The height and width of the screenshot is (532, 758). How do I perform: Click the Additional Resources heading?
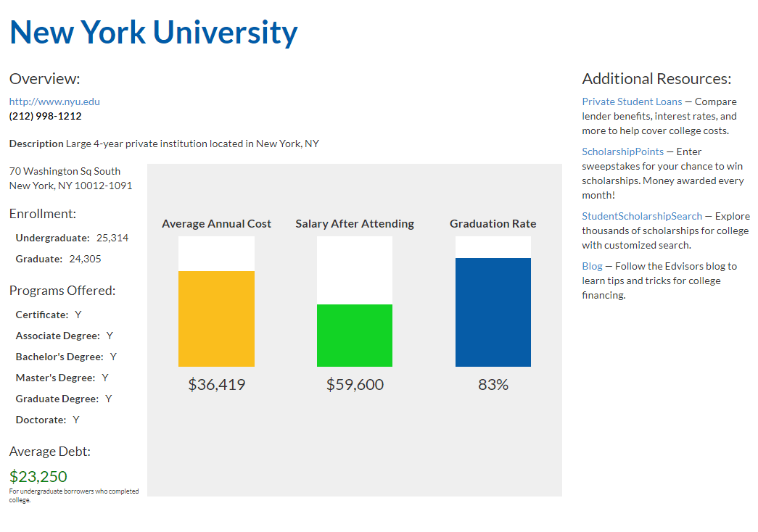(656, 79)
